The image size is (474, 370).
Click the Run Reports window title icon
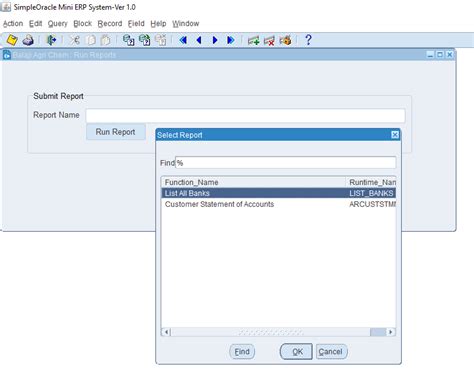point(7,55)
